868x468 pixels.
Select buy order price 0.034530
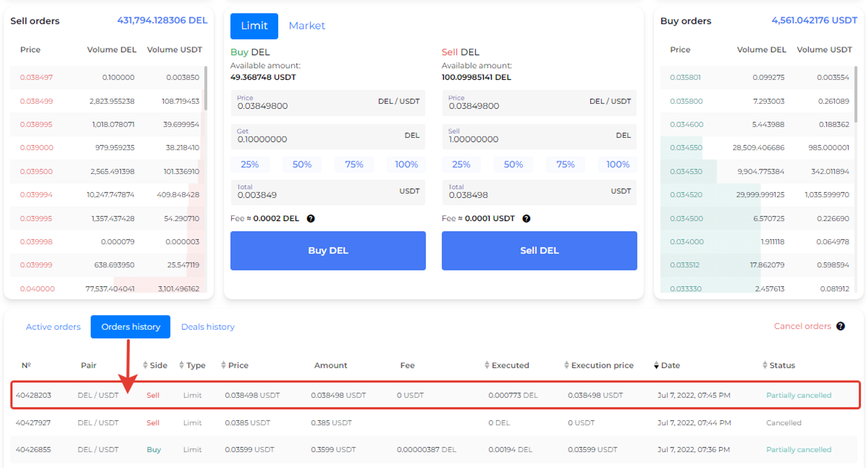(686, 171)
